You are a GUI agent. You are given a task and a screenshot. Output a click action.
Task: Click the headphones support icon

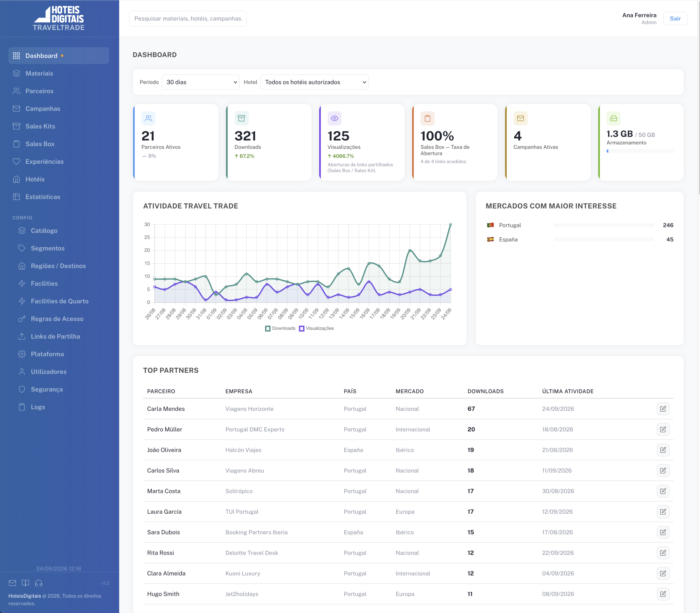[39, 583]
